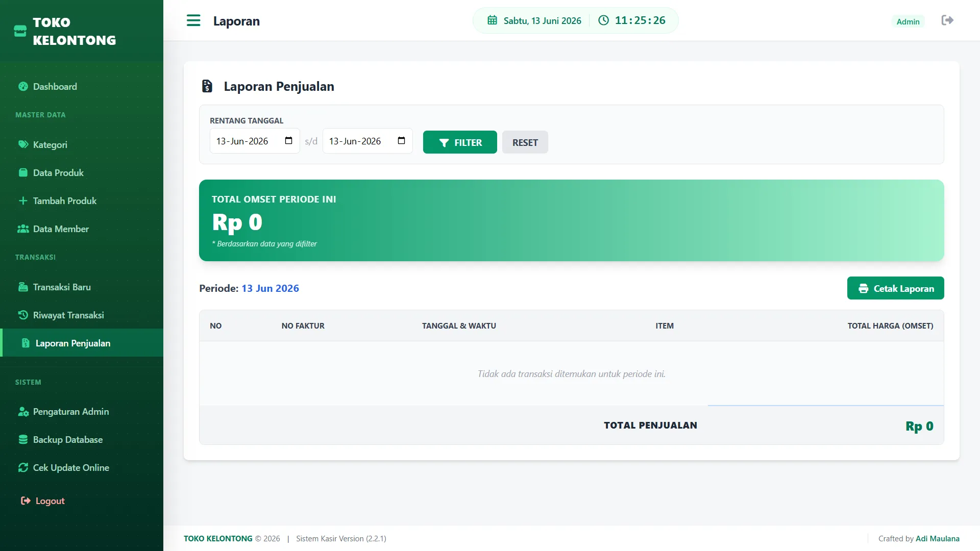The height and width of the screenshot is (551, 980).
Task: Click the clock icon beside the time
Action: point(603,20)
